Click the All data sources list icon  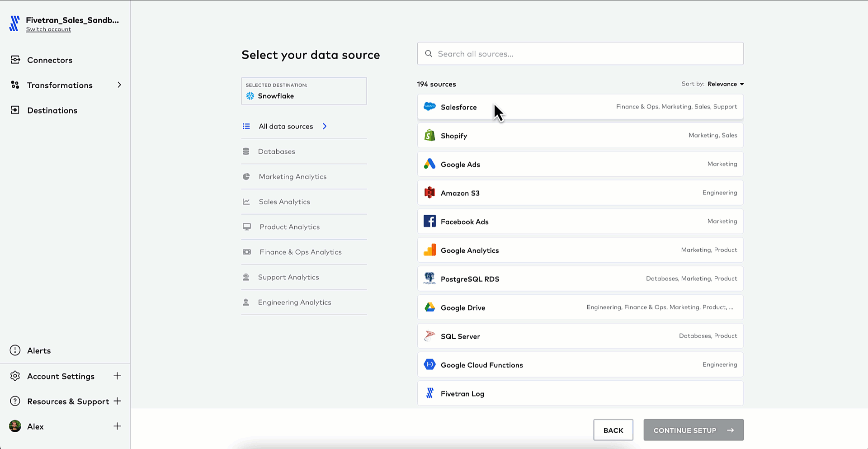click(246, 126)
